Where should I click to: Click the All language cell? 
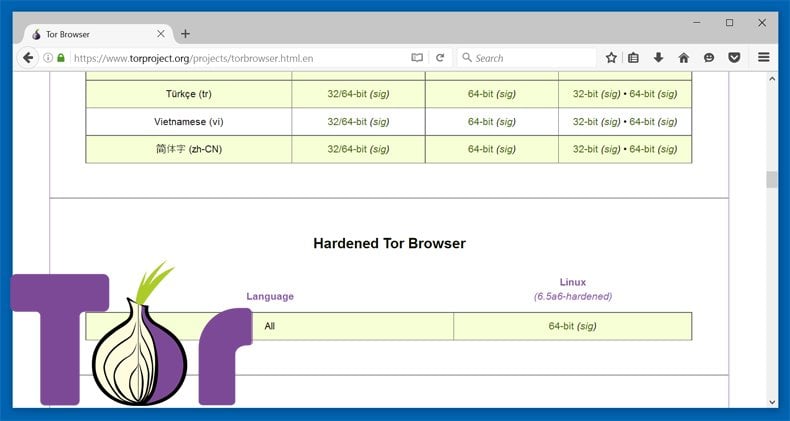point(270,326)
